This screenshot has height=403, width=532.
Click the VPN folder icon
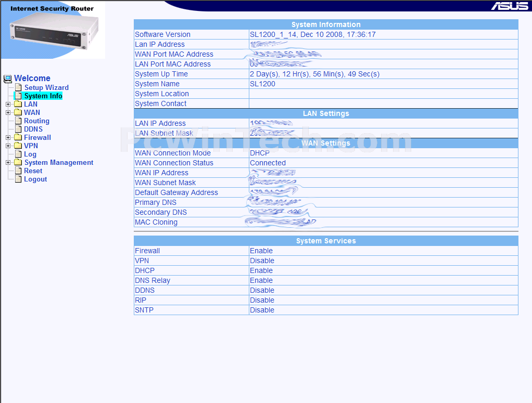click(18, 146)
